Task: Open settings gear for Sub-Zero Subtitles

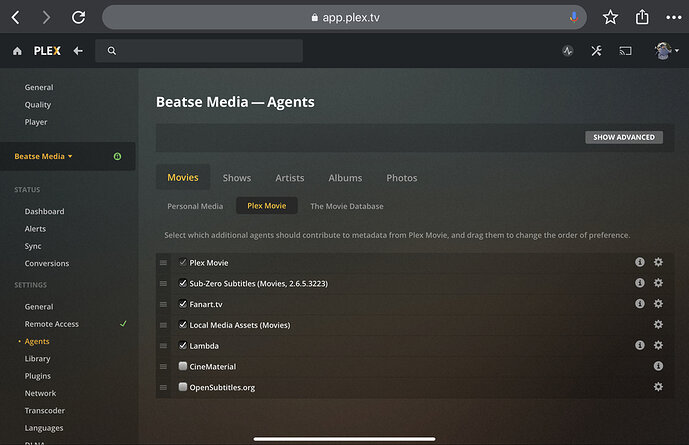Action: 658,283
